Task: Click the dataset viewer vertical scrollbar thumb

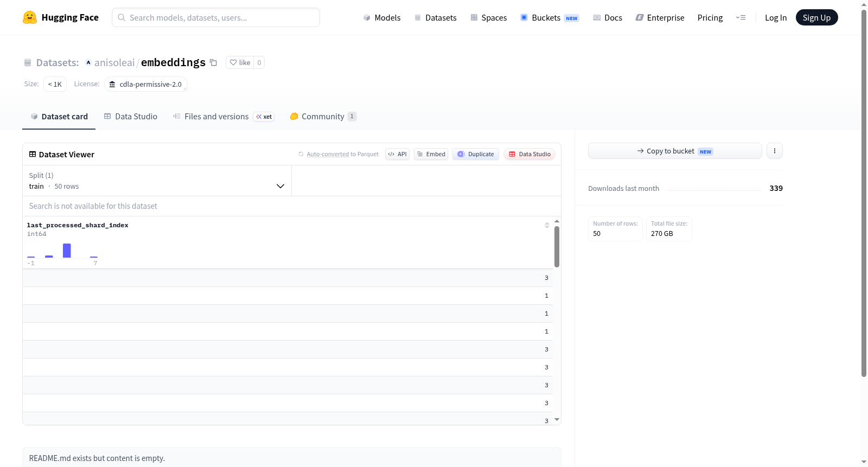Action: coord(557,247)
